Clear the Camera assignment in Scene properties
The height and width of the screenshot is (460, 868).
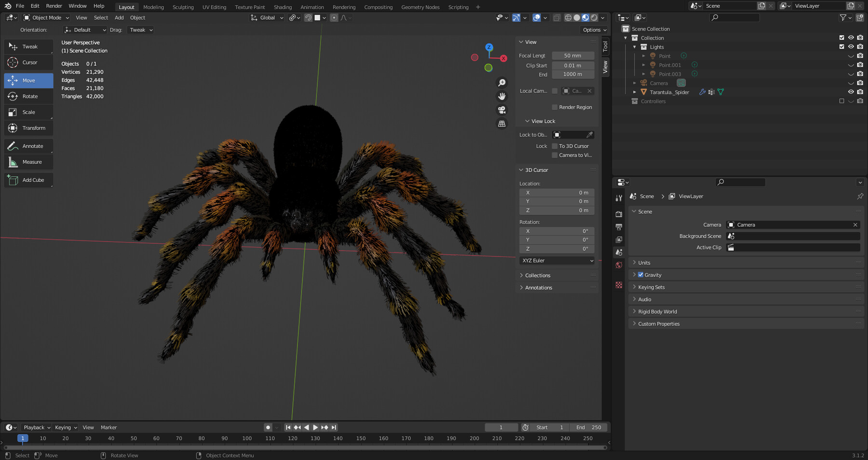point(855,224)
